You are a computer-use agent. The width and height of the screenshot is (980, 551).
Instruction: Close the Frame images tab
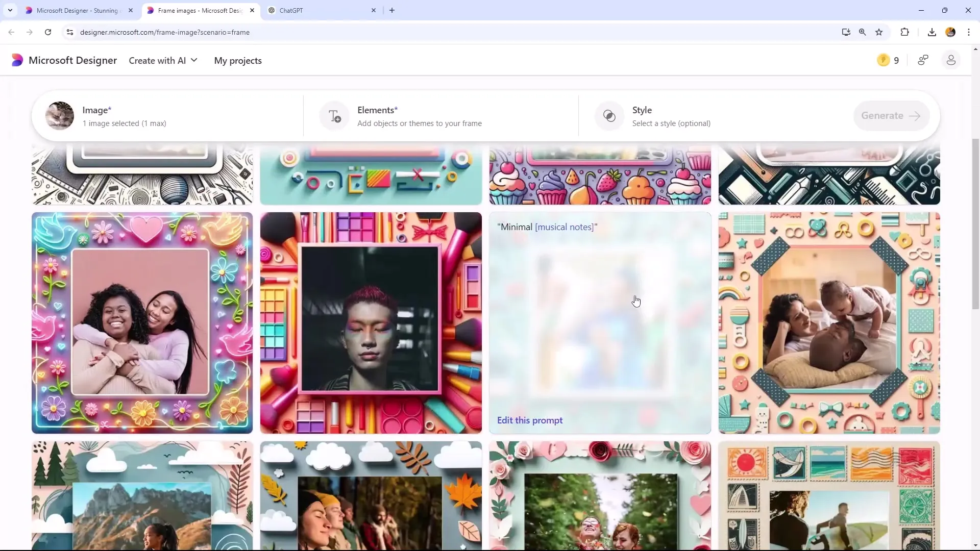(x=252, y=10)
